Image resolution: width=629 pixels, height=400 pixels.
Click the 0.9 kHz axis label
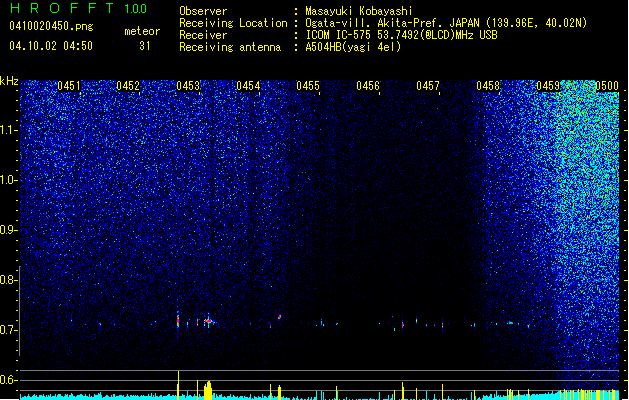pyautogui.click(x=9, y=230)
